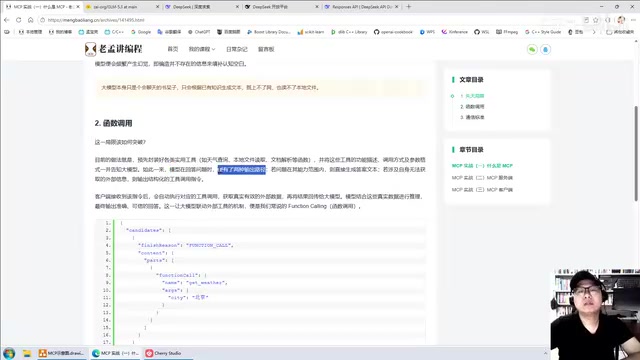Click the highlighted selected text in the paragraph

[x=242, y=169]
